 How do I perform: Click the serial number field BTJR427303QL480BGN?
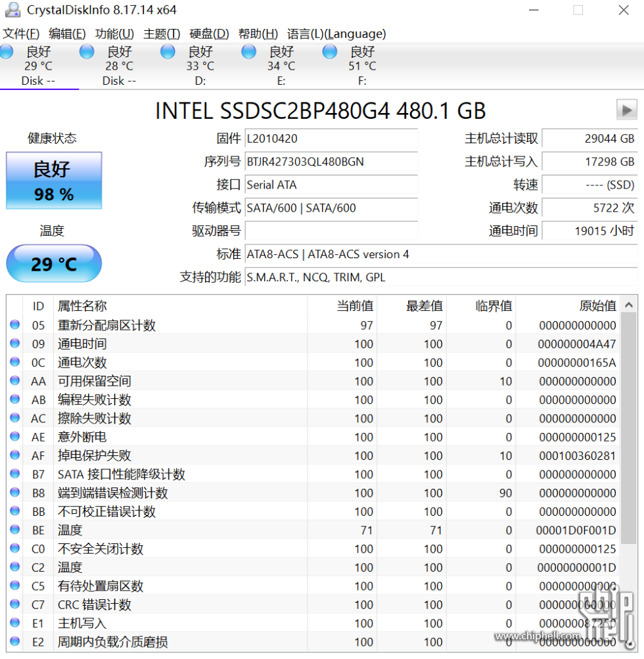click(331, 162)
